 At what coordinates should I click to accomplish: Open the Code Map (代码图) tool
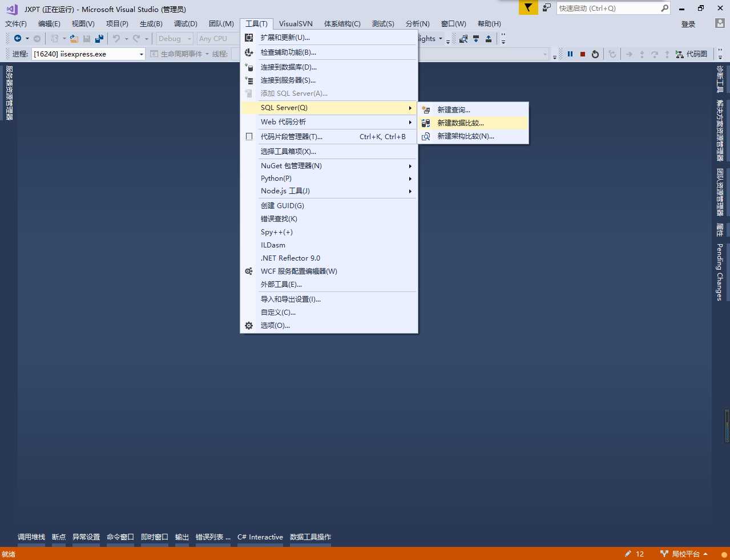(x=692, y=54)
